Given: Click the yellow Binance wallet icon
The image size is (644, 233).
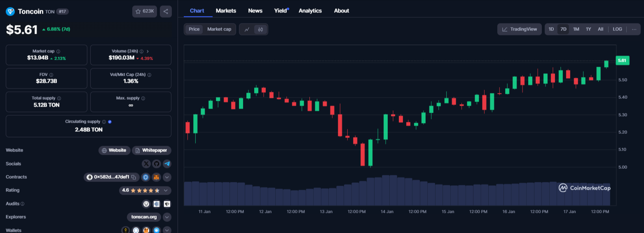Looking at the screenshot, I should [x=126, y=230].
